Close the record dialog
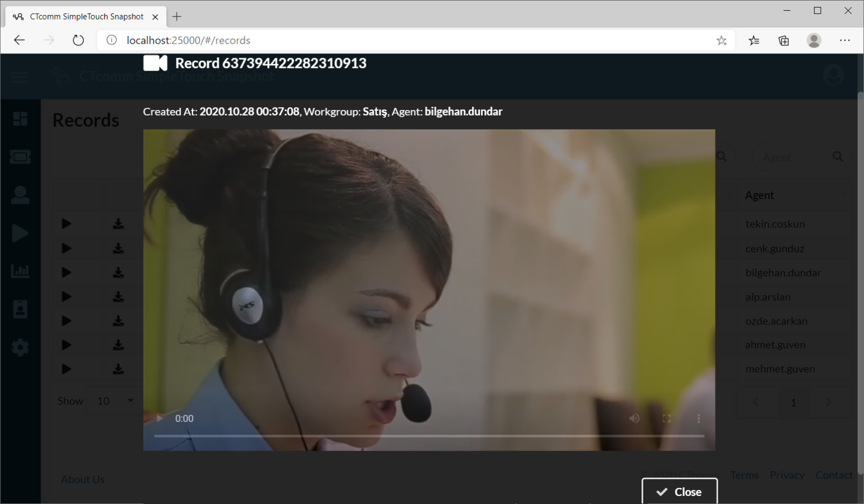The width and height of the screenshot is (864, 504). (679, 492)
